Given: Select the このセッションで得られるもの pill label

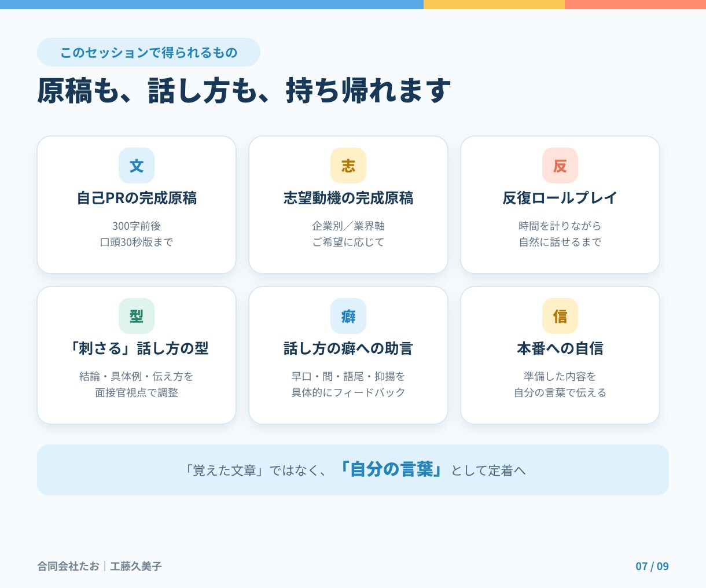Looking at the screenshot, I should coord(149,52).
